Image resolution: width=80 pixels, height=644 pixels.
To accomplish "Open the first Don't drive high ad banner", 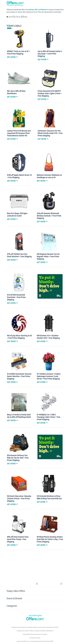I will [50, 286].
